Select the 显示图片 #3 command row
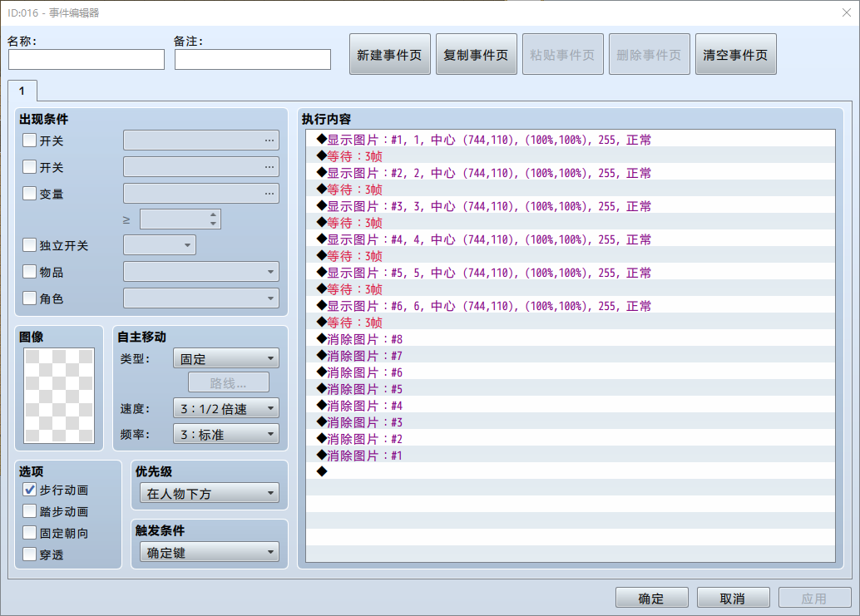Viewport: 860px width, 616px height. (x=571, y=206)
